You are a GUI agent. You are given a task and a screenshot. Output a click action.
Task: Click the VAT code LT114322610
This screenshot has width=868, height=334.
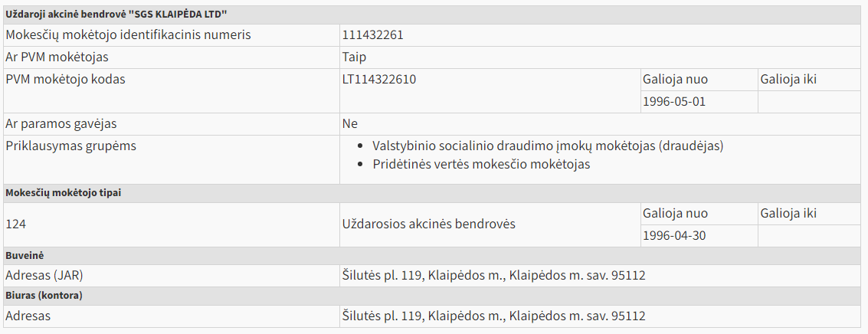pyautogui.click(x=379, y=80)
